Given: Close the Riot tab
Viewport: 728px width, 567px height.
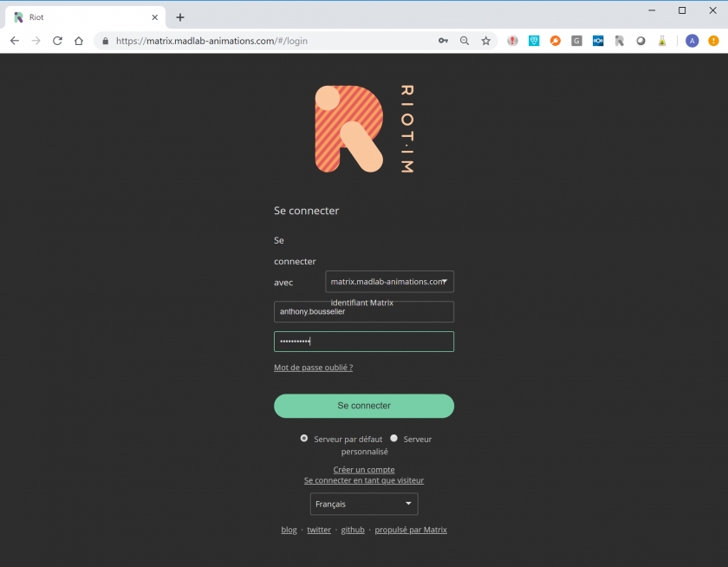Looking at the screenshot, I should (154, 17).
